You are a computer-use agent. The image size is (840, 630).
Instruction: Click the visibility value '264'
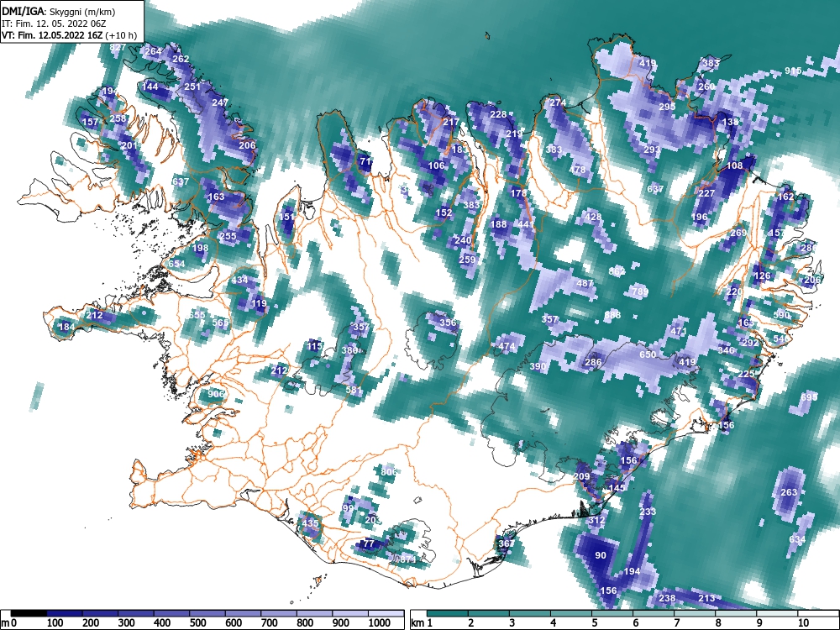(x=153, y=51)
